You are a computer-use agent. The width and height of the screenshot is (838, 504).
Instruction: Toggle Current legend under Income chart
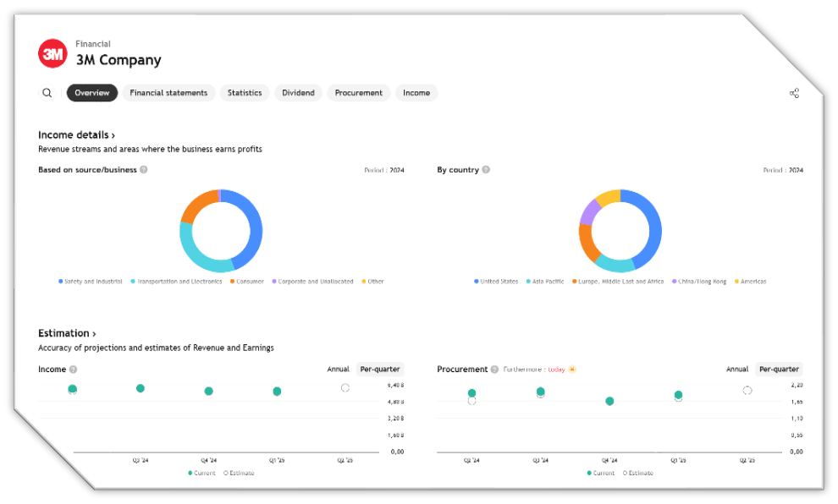tap(201, 473)
